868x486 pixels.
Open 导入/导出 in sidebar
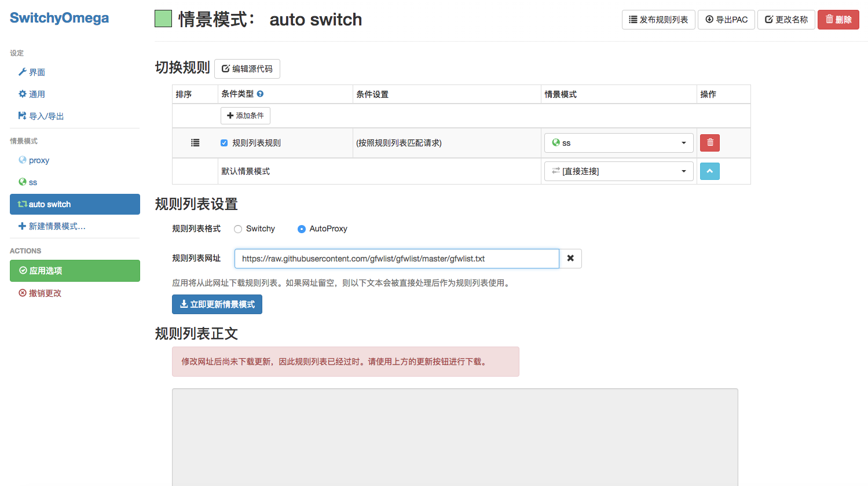(x=75, y=116)
